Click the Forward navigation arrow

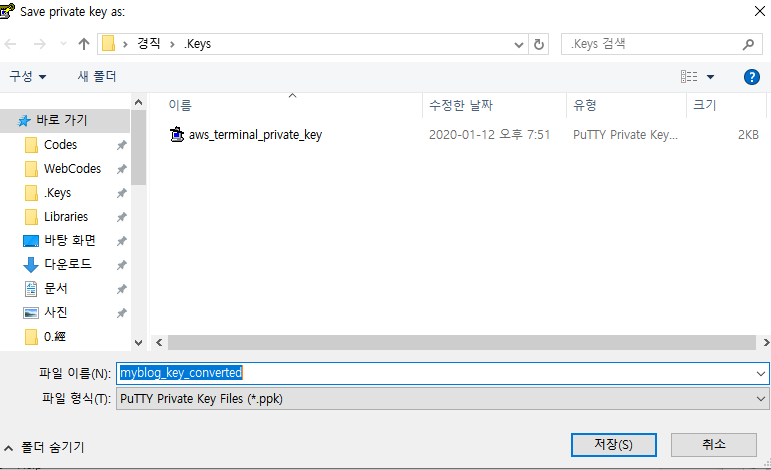[39, 44]
